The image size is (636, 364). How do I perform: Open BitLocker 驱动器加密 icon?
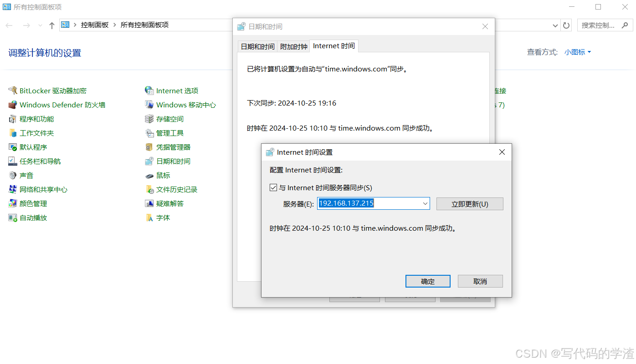pos(13,91)
